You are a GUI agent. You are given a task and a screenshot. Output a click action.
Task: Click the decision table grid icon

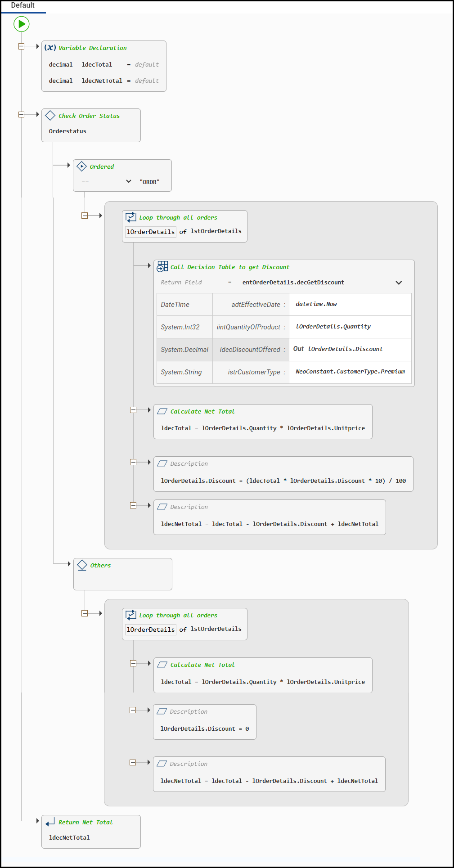[x=162, y=267]
